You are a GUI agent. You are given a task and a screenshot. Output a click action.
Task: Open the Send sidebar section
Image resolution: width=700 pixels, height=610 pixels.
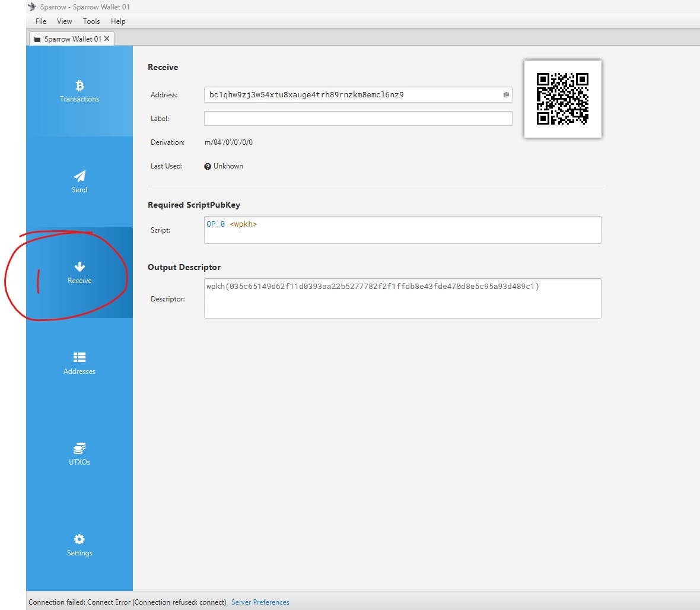point(79,182)
